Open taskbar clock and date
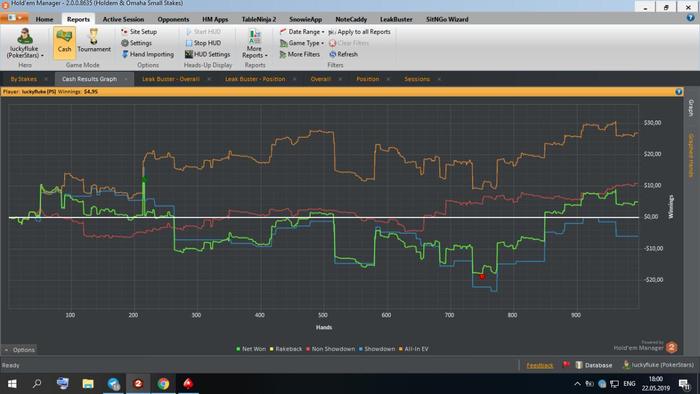Screen dimensions: 700x394 [x=656, y=384]
